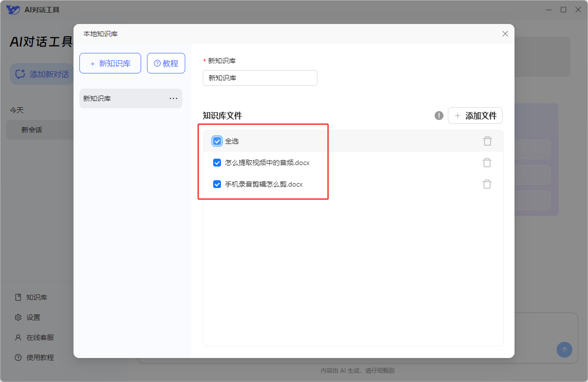
Task: Select the 新会话 conversation in the sidebar
Action: pyautogui.click(x=40, y=130)
